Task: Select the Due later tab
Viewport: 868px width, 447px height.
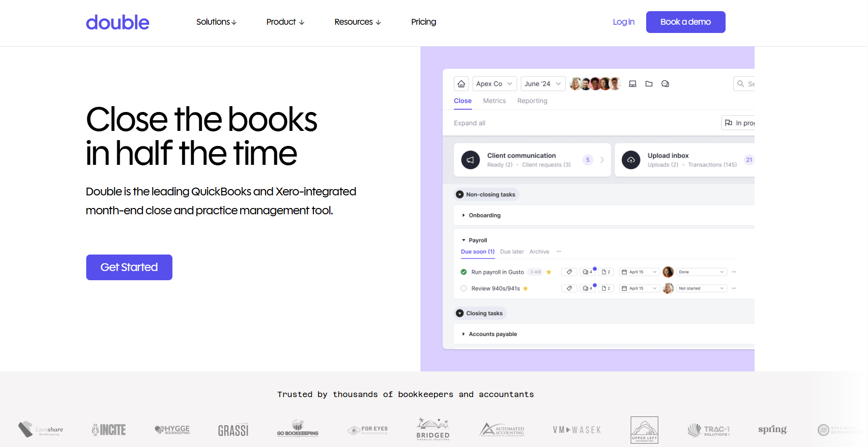Action: click(512, 252)
